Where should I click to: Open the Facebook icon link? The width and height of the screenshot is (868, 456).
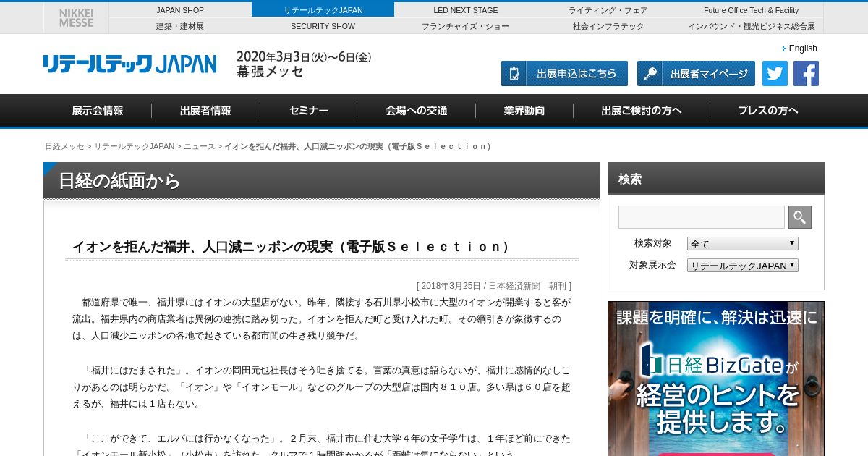pyautogui.click(x=806, y=73)
